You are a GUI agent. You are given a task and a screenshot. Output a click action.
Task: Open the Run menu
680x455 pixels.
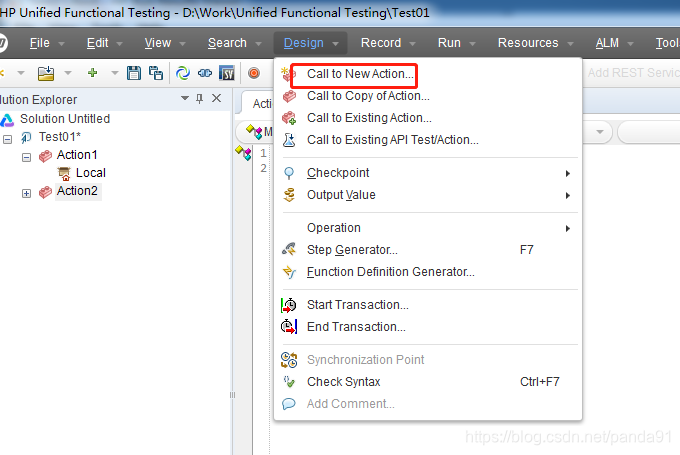pos(449,43)
